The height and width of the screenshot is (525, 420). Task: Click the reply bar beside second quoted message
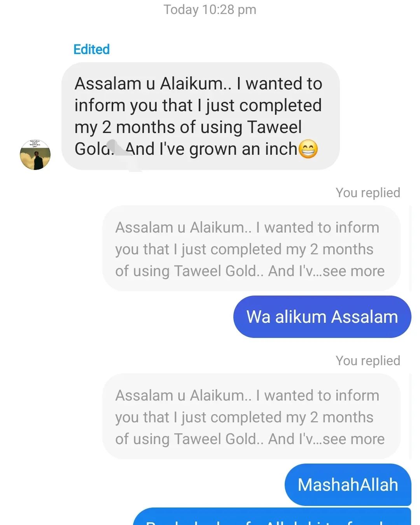pyautogui.click(x=410, y=417)
